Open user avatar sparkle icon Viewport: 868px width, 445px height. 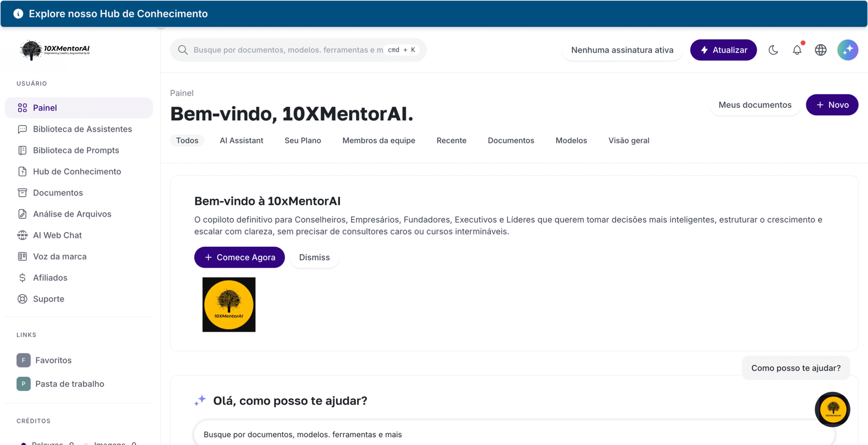click(x=847, y=50)
